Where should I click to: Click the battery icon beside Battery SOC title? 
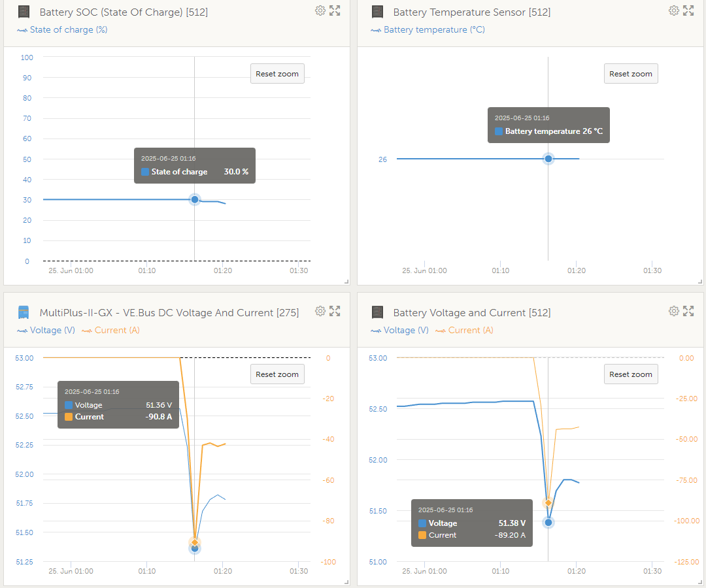(24, 12)
